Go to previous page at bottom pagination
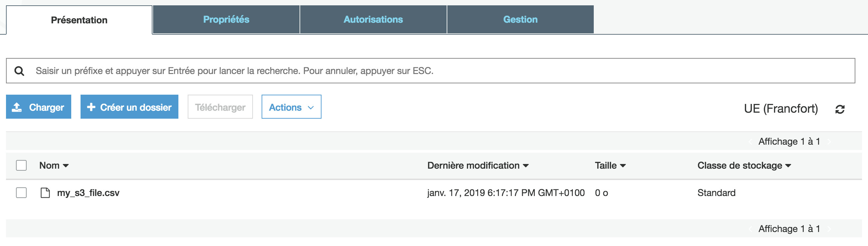868x246 pixels. [751, 229]
